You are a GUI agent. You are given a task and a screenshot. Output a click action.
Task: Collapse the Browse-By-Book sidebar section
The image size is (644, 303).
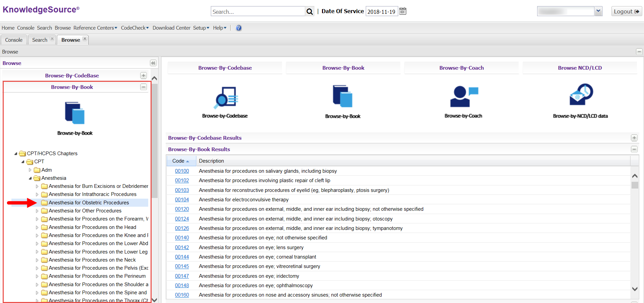pos(144,87)
